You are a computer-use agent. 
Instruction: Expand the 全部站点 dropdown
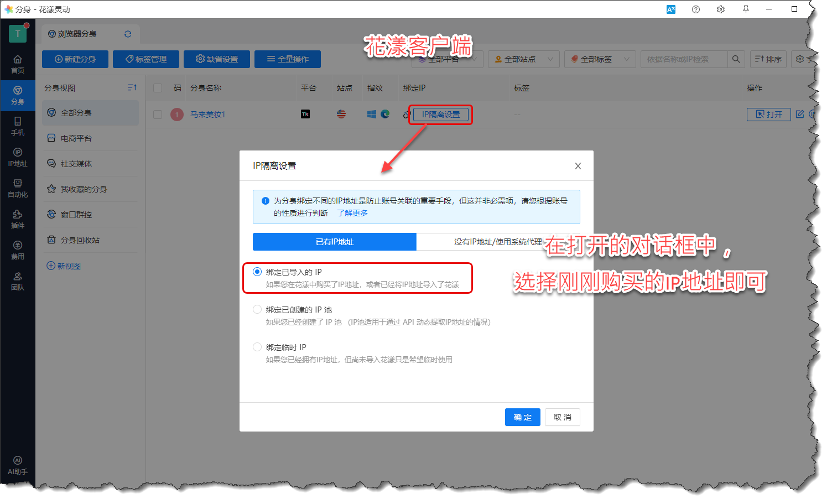click(x=524, y=59)
